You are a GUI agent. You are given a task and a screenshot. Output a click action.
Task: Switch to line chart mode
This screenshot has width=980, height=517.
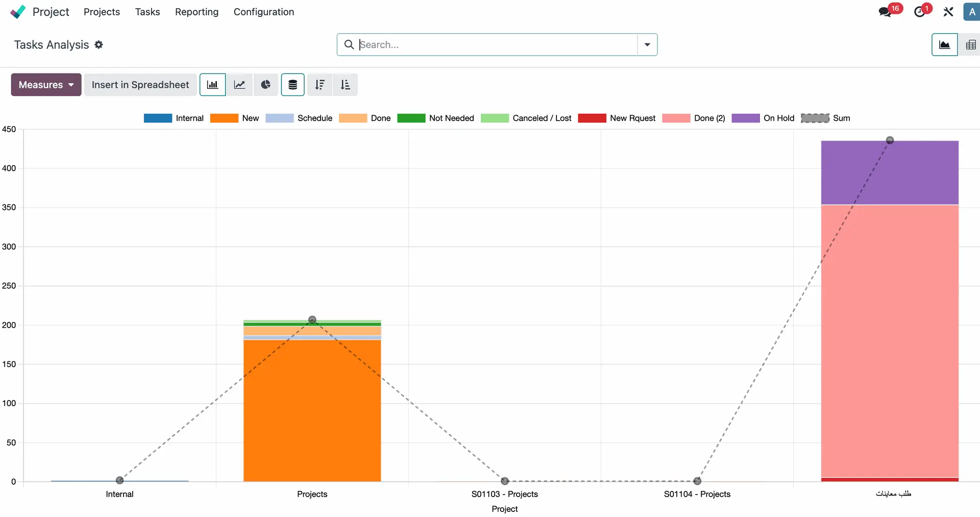pos(239,85)
